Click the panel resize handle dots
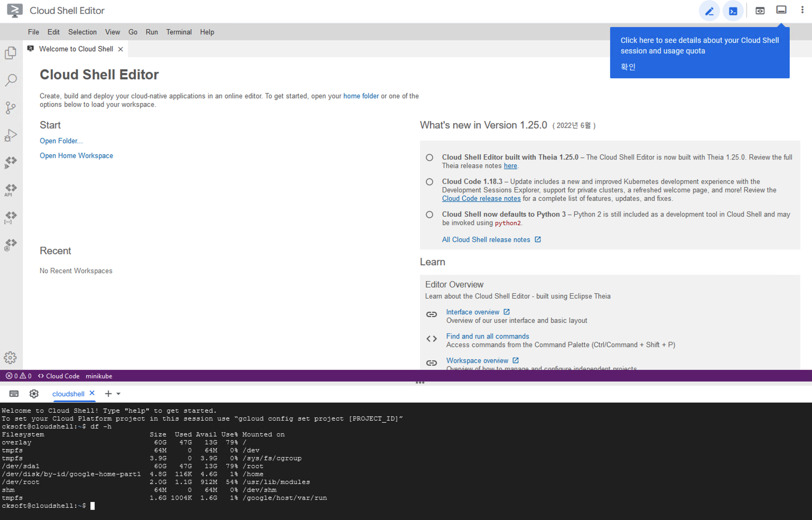Image resolution: width=812 pixels, height=520 pixels. coord(420,383)
